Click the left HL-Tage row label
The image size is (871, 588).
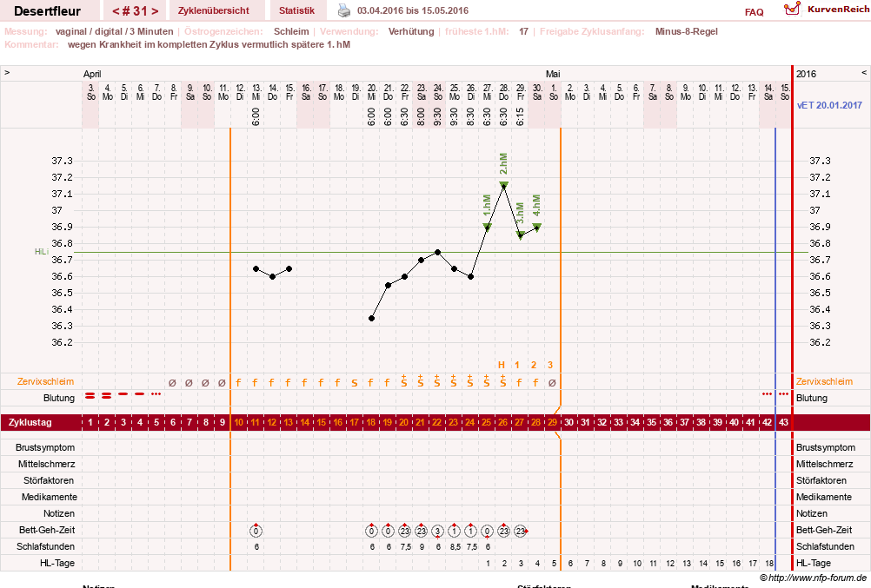click(57, 563)
